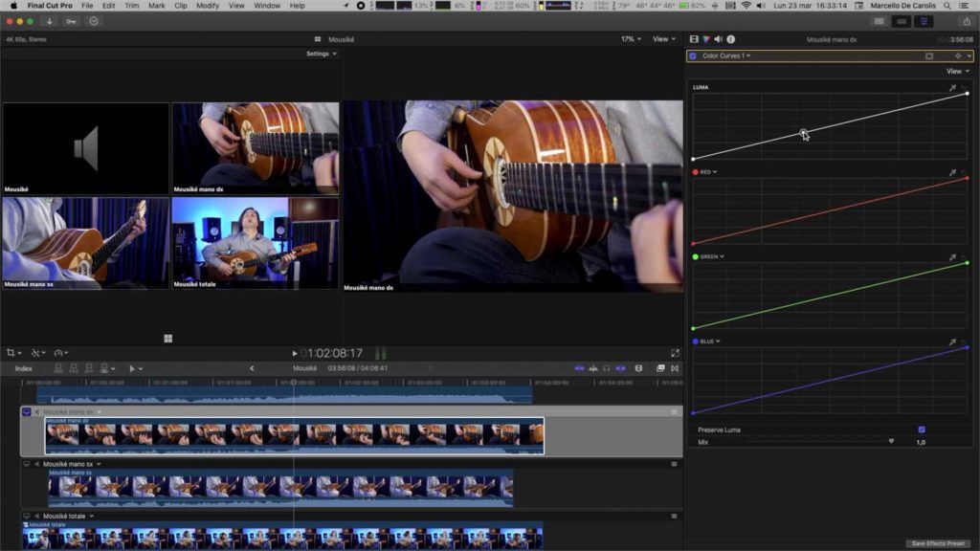Open the audio inspector speaker icon
The height and width of the screenshot is (551, 980).
pos(718,39)
